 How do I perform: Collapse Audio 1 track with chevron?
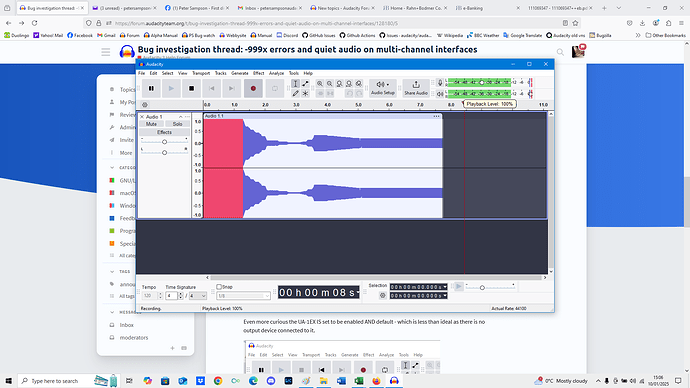tap(180, 117)
